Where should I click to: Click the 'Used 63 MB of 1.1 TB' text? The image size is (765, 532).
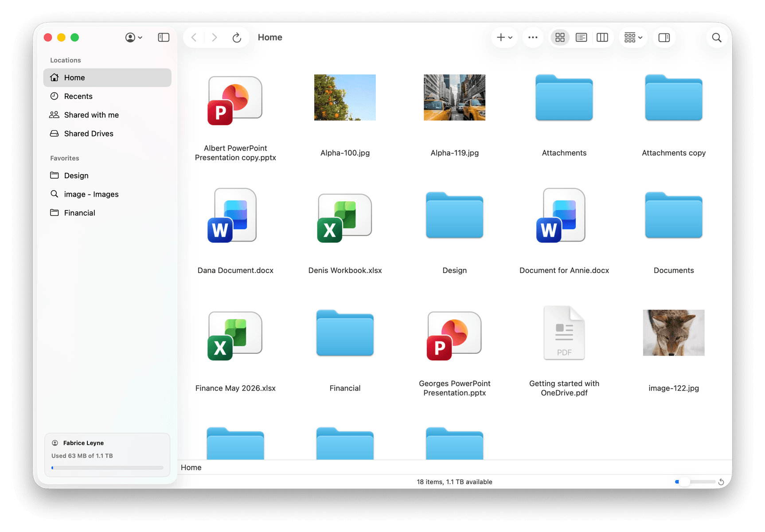[x=82, y=456]
